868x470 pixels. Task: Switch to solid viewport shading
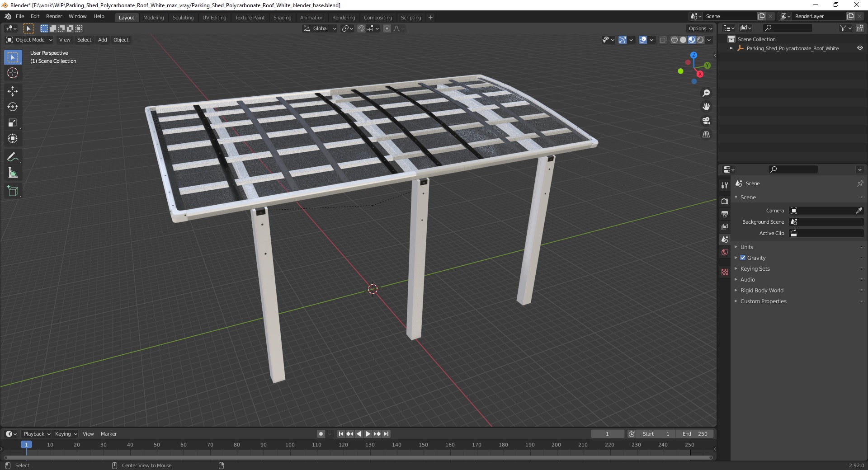tap(683, 40)
